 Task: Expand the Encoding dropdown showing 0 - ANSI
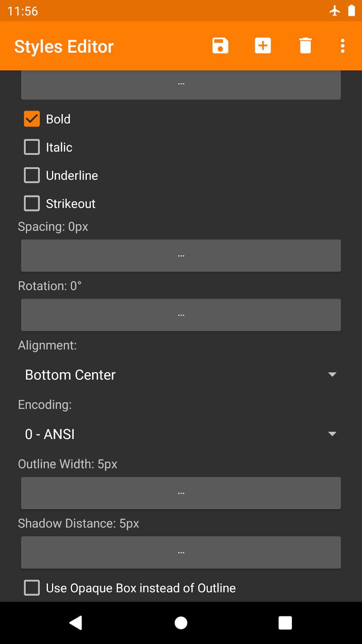click(181, 434)
